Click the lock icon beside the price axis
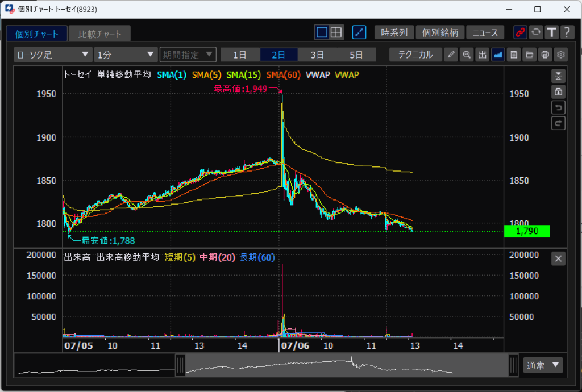 (x=558, y=91)
